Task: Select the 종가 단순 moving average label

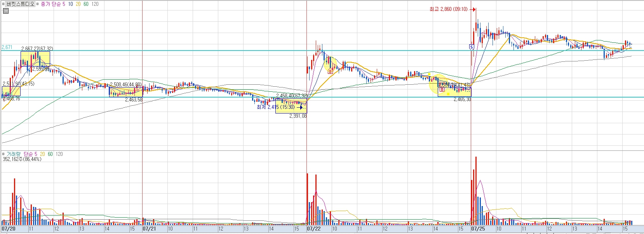Action: pos(51,4)
